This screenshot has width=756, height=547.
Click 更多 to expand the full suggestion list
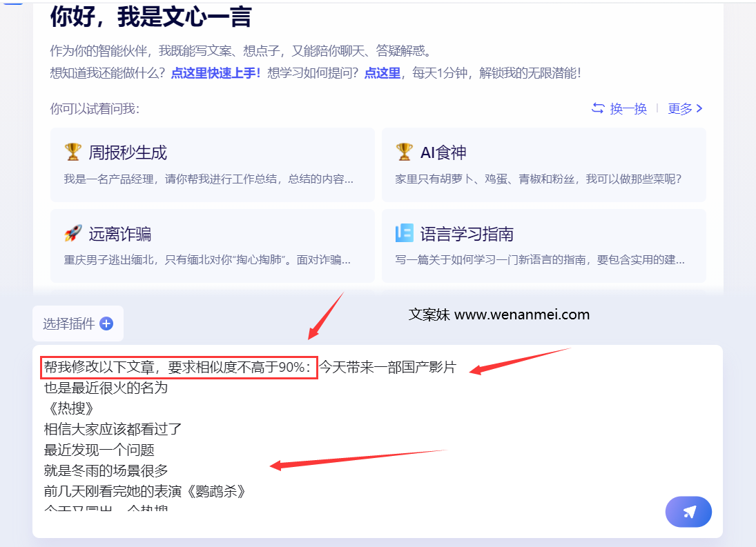tap(679, 108)
